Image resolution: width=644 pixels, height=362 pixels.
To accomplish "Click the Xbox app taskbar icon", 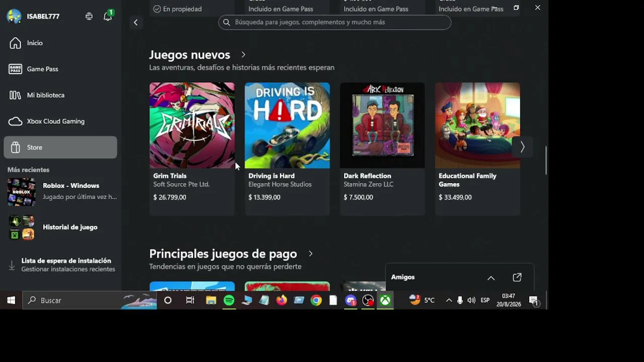I will 385,300.
